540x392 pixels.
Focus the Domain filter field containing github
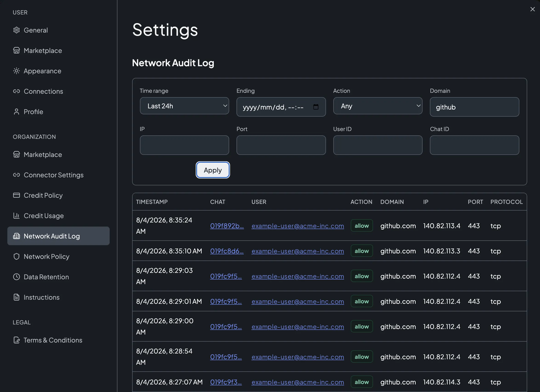pyautogui.click(x=474, y=107)
